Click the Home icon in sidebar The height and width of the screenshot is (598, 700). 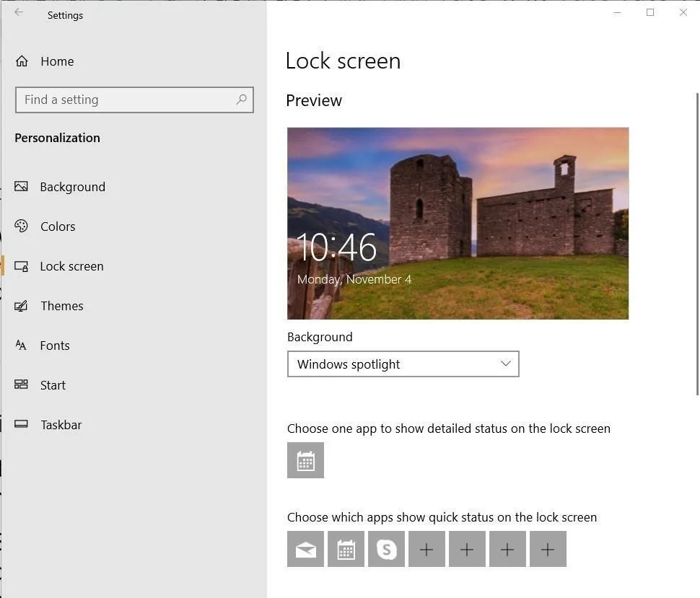point(22,61)
